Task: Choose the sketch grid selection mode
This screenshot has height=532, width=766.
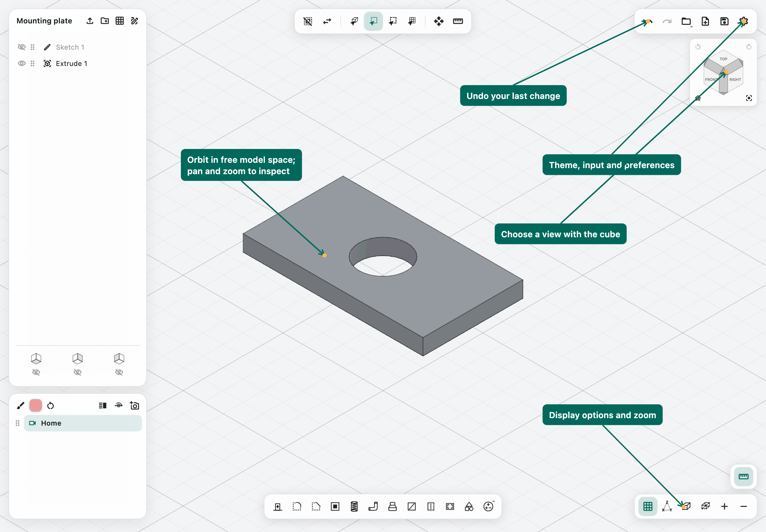Action: (412, 21)
